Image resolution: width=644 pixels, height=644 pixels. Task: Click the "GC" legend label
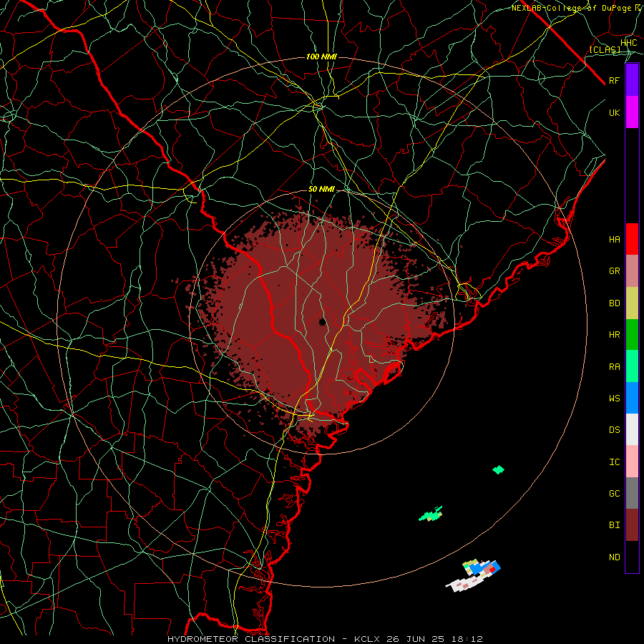615,494
